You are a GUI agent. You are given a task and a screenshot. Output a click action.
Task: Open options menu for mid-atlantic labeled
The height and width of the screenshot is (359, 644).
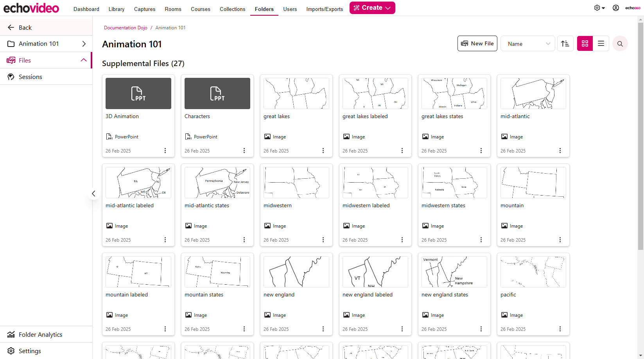tap(165, 240)
